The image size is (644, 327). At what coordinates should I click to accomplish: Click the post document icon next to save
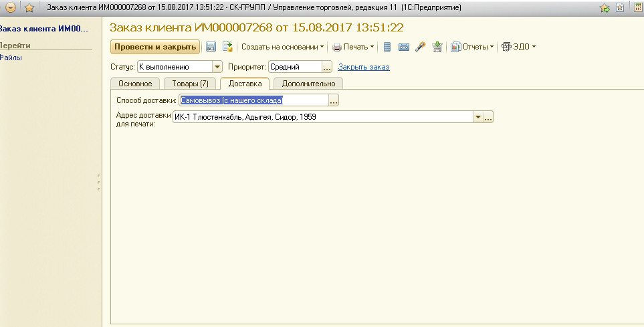tap(227, 47)
